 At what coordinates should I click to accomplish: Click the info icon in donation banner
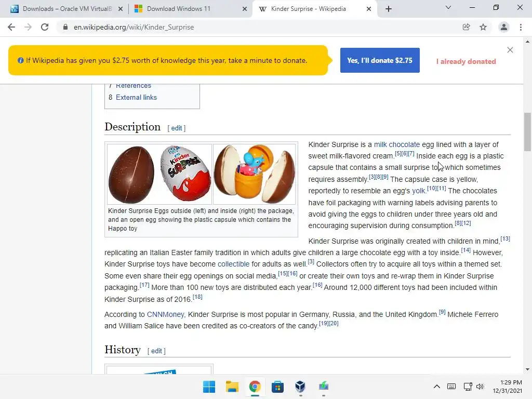coord(20,60)
